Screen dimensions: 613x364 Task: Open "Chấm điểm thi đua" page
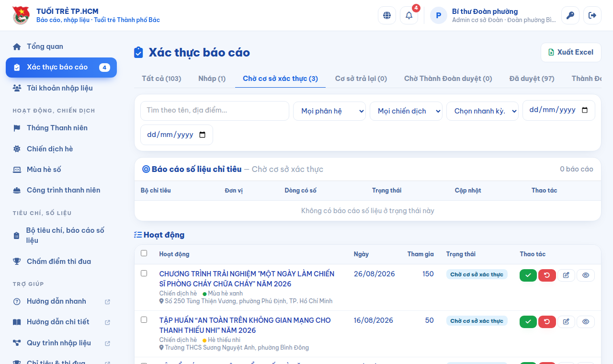coord(61,262)
